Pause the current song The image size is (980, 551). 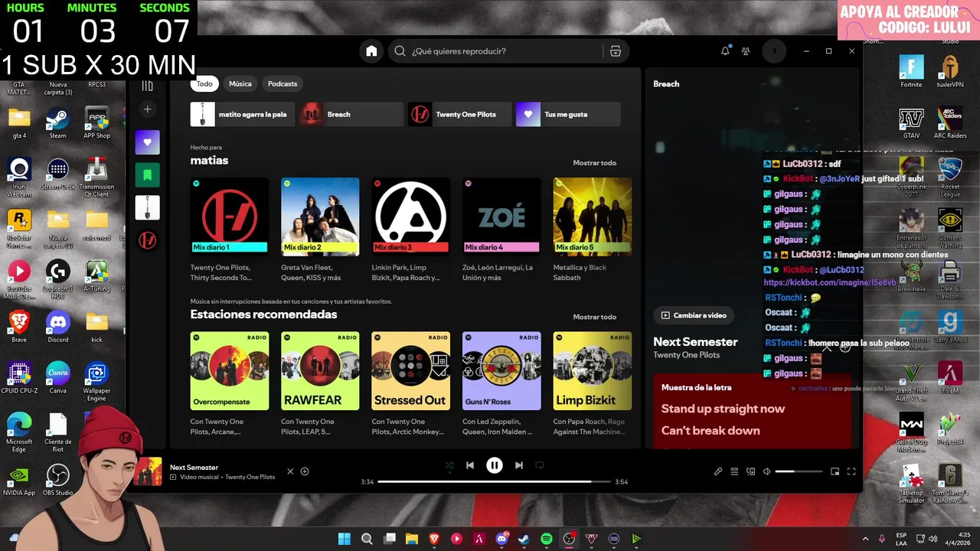coord(495,465)
